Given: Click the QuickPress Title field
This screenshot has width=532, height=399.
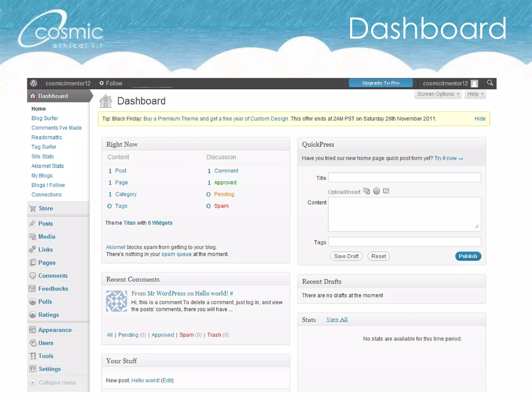Looking at the screenshot, I should pos(404,177).
